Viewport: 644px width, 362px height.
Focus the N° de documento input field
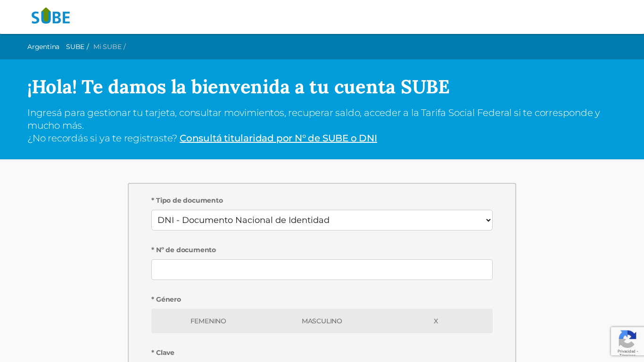(x=322, y=270)
